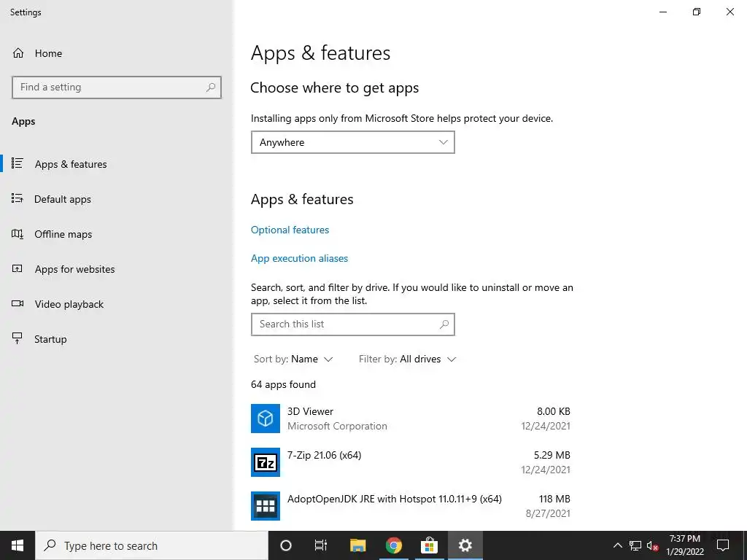Launch Google Chrome from the taskbar
747x560 pixels.
point(393,545)
